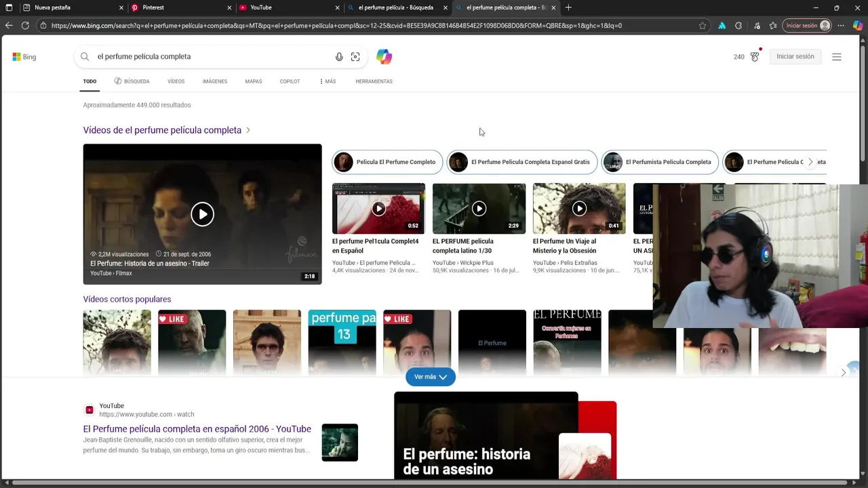Image resolution: width=868 pixels, height=488 pixels.
Task: Click the 240 rewards points count
Action: click(x=739, y=57)
